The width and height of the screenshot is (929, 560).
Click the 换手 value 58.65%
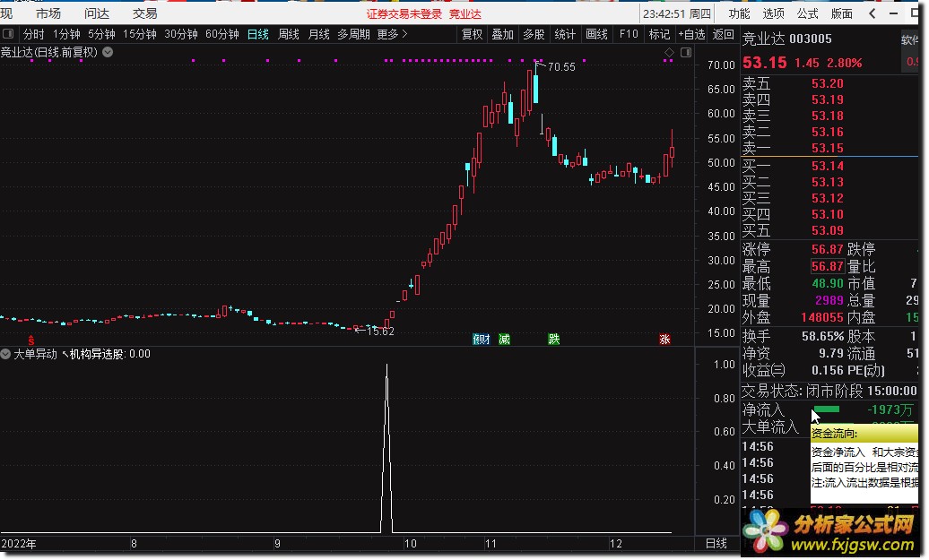pos(822,336)
